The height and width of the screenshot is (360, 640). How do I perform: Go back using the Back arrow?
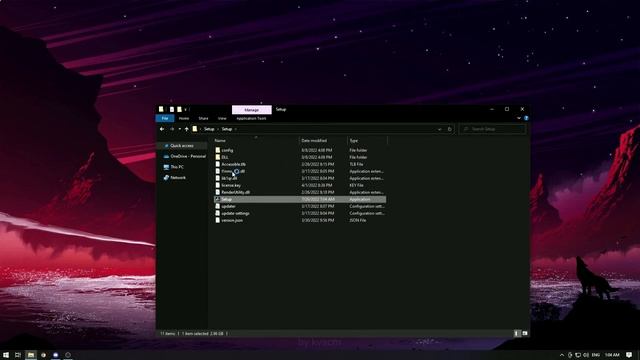click(x=162, y=129)
